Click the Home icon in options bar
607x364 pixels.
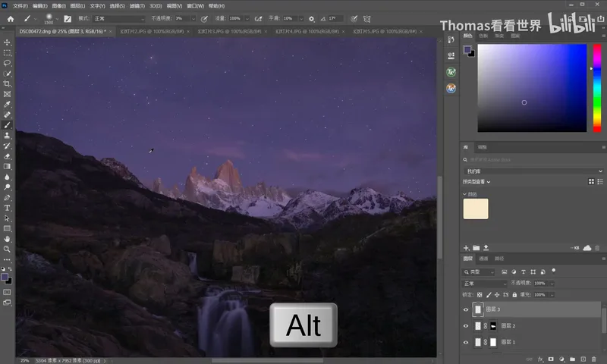[x=11, y=18]
